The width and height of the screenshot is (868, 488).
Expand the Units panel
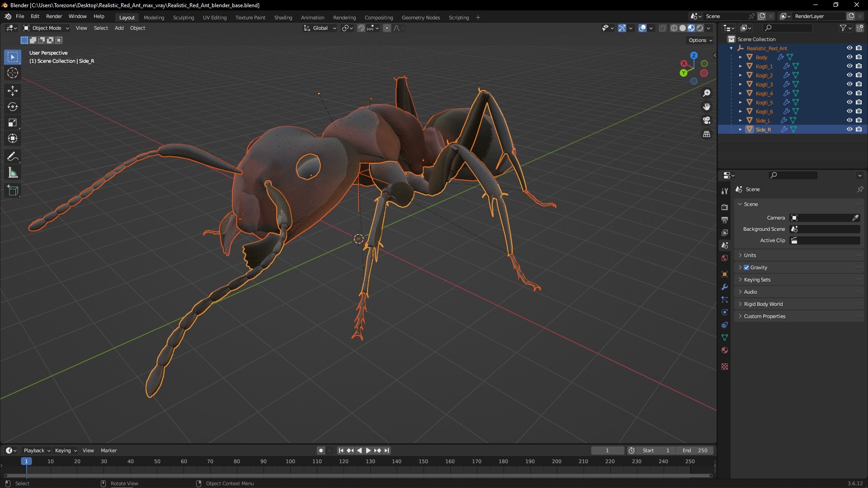pos(799,255)
